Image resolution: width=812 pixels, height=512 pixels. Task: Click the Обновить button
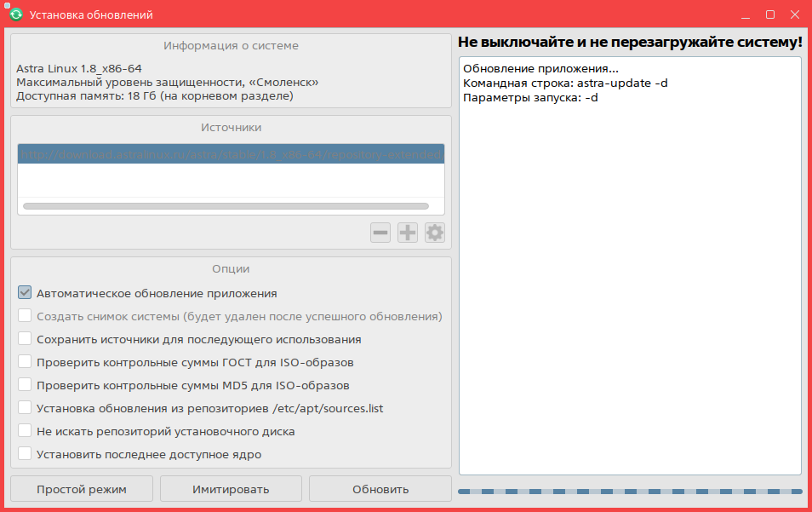click(380, 489)
